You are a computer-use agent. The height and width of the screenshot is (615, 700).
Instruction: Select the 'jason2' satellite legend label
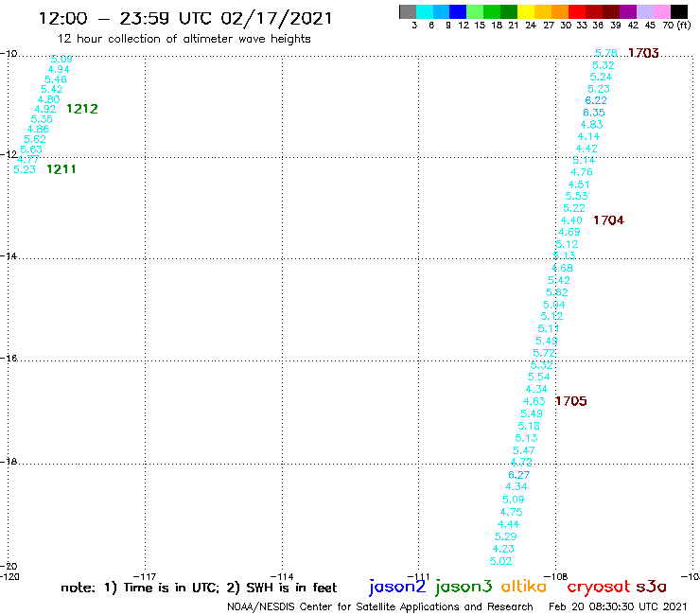397,587
